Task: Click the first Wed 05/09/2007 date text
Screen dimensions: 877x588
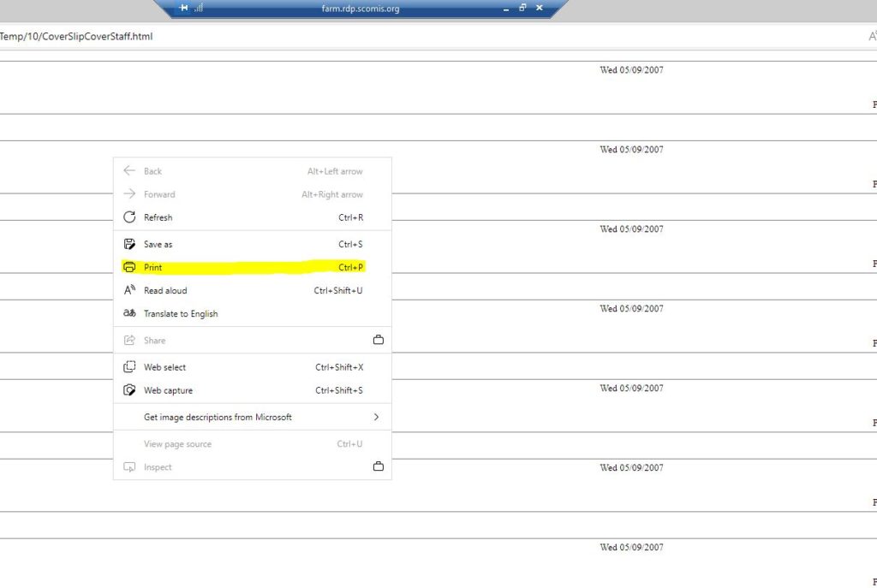Action: 631,70
